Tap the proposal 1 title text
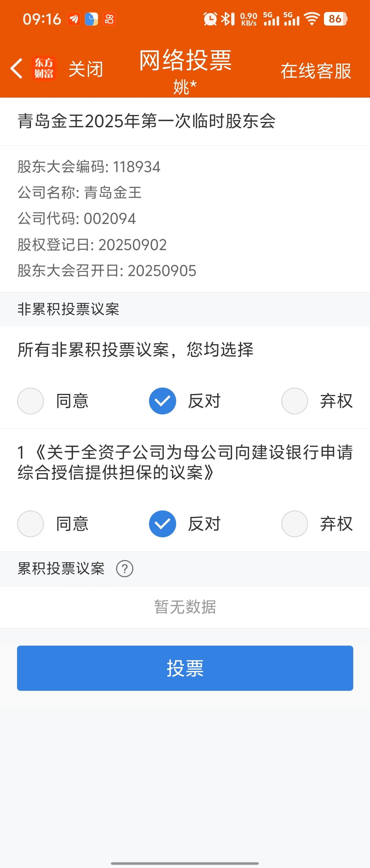The height and width of the screenshot is (868, 370). pos(185,462)
